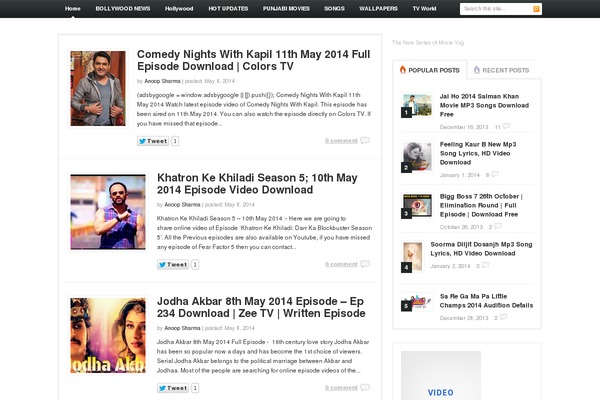Open Jodha Akbar 8th May 2014 headline

(x=261, y=307)
